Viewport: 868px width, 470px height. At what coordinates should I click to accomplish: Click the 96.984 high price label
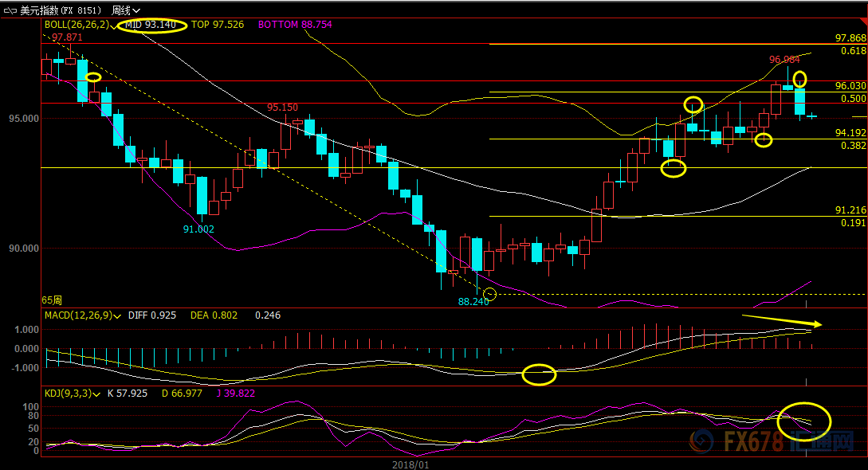coord(784,60)
